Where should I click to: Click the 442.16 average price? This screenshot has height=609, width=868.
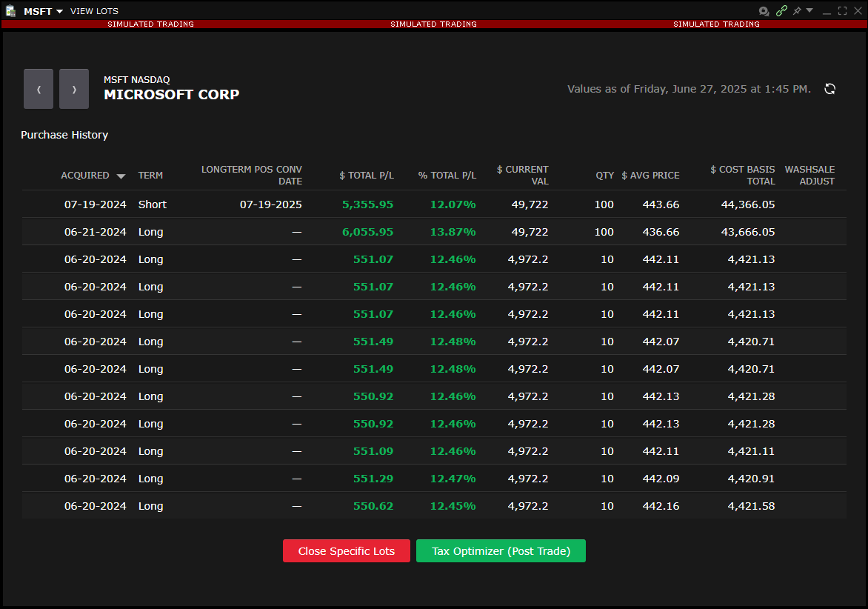tap(661, 506)
